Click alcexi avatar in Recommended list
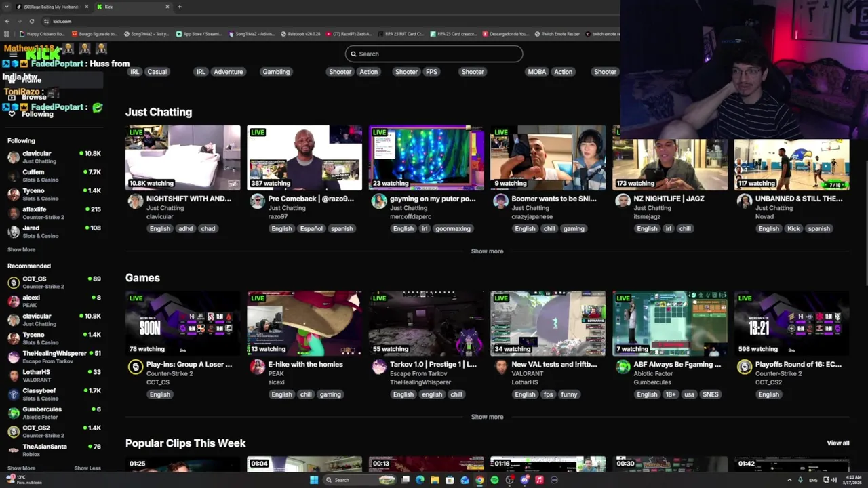Screen dimensions: 868x488 point(14,301)
